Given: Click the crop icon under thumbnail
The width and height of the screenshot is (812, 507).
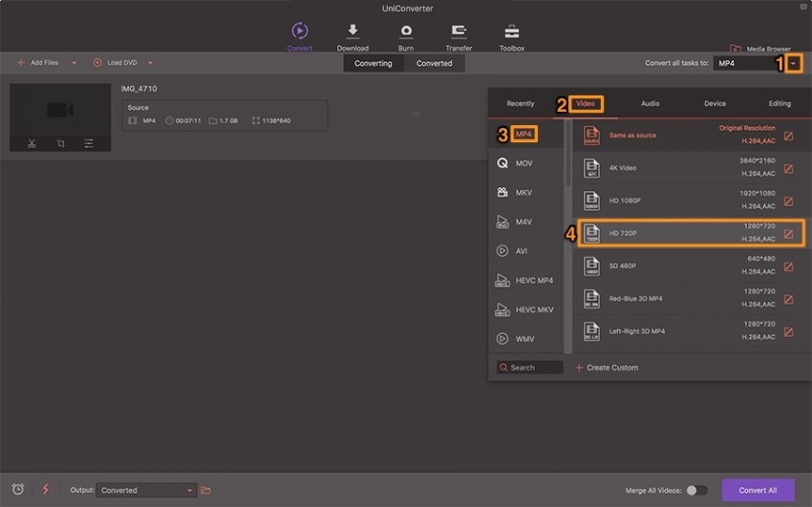Looking at the screenshot, I should 60,143.
